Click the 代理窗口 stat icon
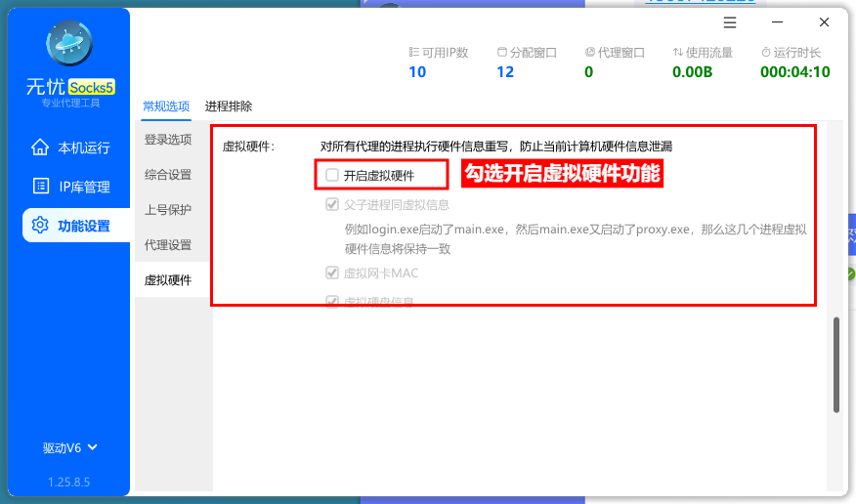Screen dimensions: 856x504 590,53
